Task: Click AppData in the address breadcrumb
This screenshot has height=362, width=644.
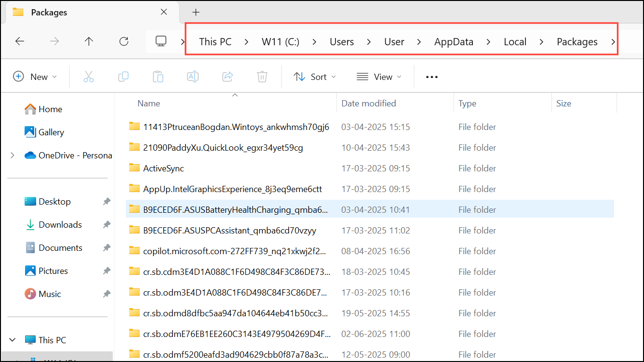Action: click(x=454, y=42)
